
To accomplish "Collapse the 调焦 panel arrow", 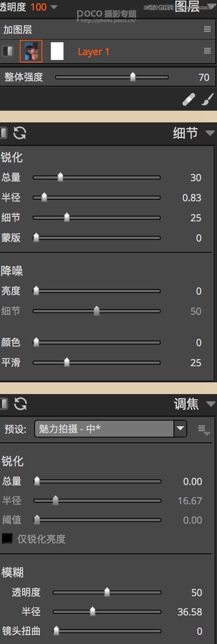I will (x=211, y=404).
